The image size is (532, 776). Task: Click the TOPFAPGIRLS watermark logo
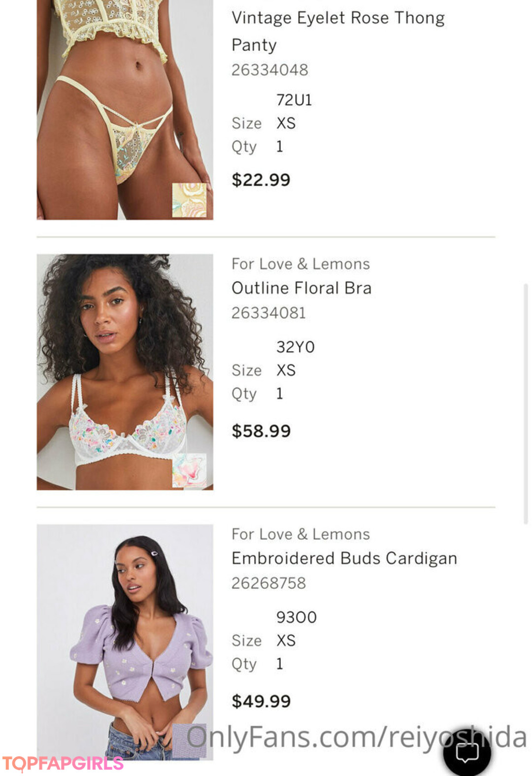[x=63, y=763]
